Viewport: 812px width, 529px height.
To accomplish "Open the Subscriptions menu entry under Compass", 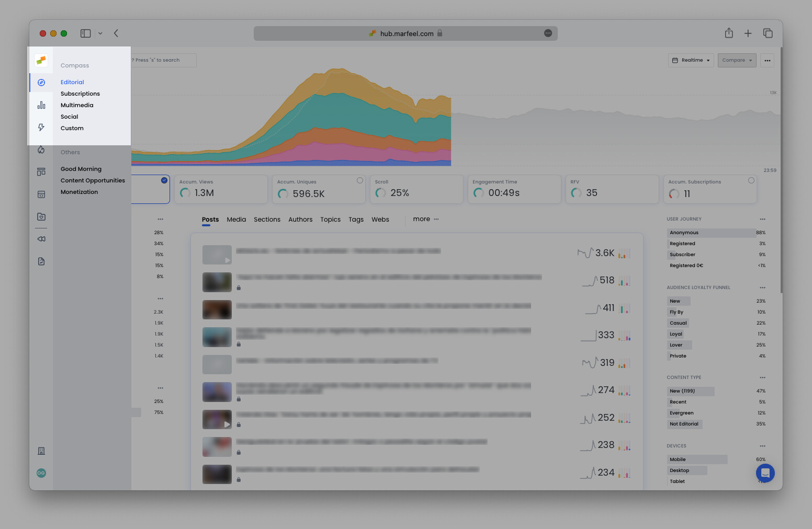I will 80,94.
